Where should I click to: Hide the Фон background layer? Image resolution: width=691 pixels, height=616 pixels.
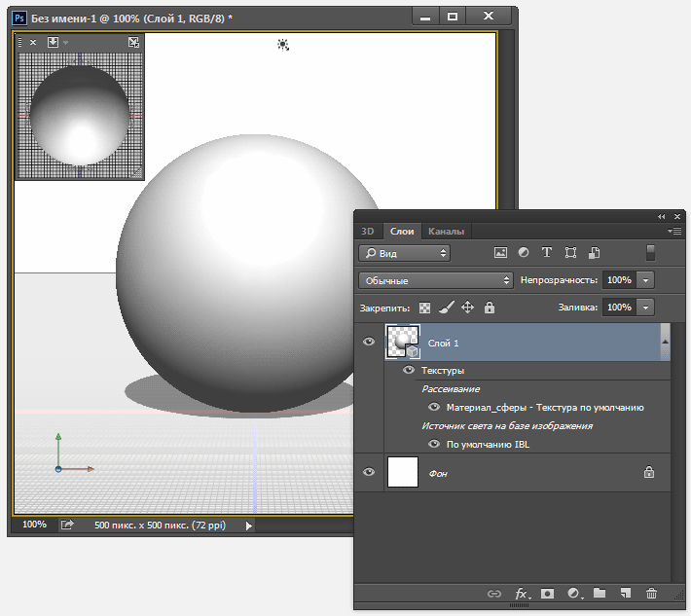[369, 472]
